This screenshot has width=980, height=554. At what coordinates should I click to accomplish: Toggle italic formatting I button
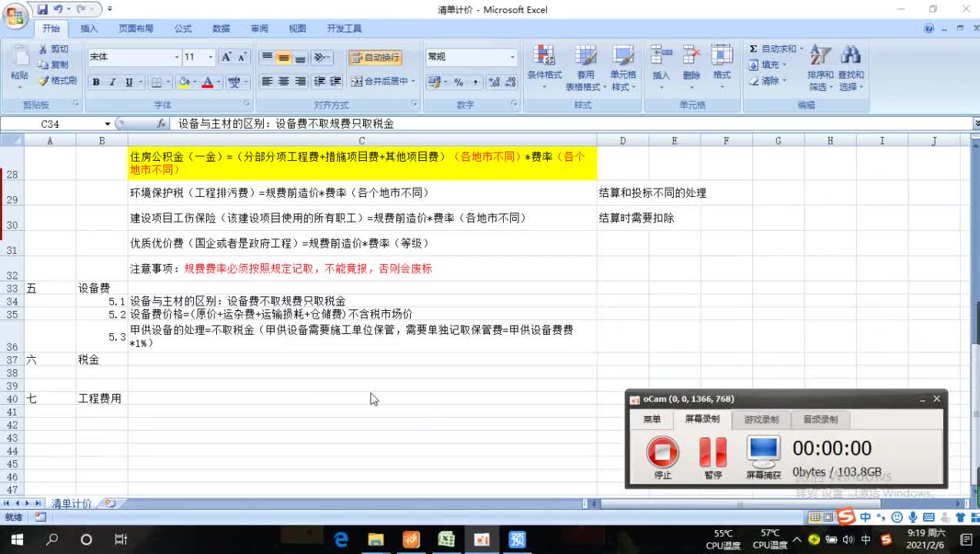click(x=112, y=82)
